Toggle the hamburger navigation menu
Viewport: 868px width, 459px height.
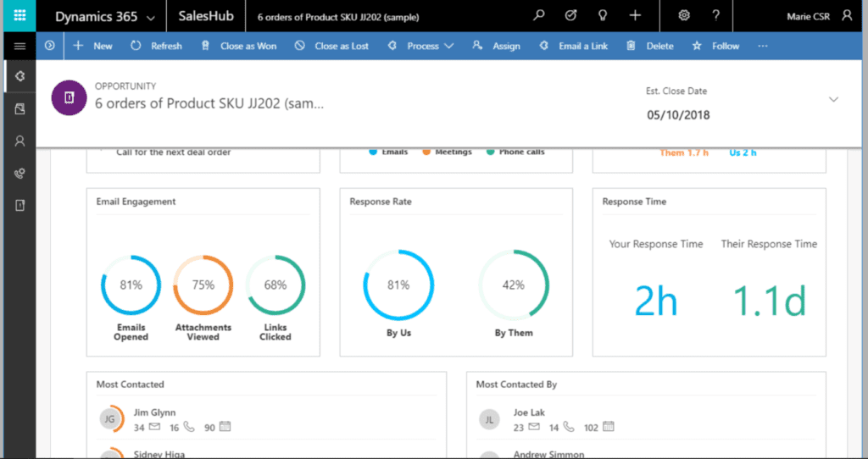[19, 46]
